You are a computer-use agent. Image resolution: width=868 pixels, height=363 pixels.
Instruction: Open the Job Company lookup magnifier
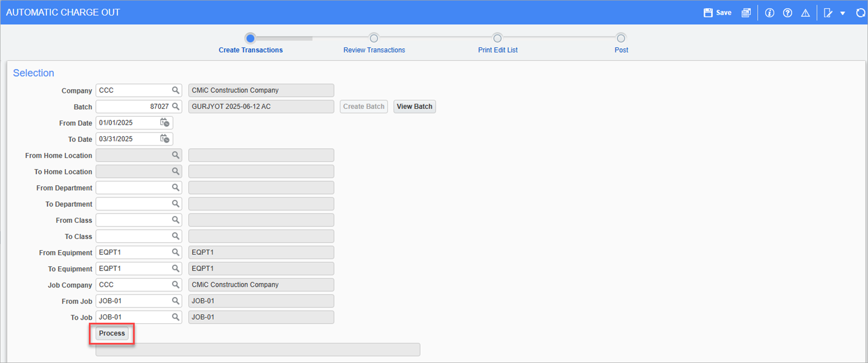pos(176,285)
